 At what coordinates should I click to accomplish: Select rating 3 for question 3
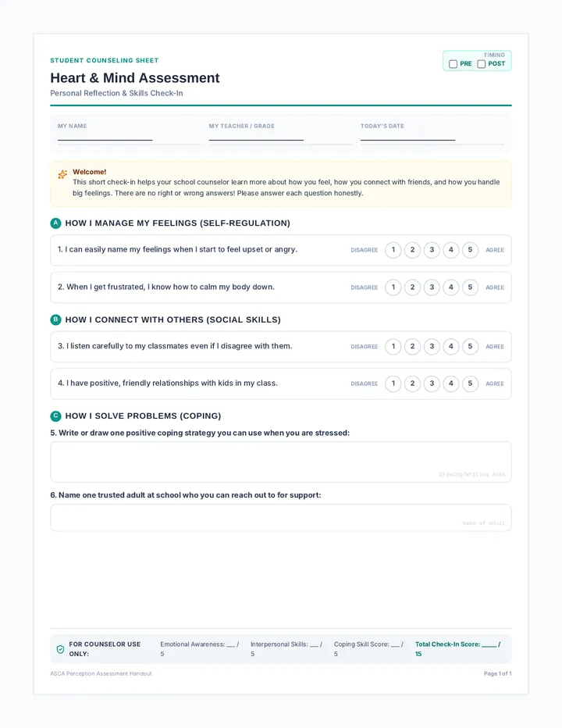pyautogui.click(x=432, y=346)
